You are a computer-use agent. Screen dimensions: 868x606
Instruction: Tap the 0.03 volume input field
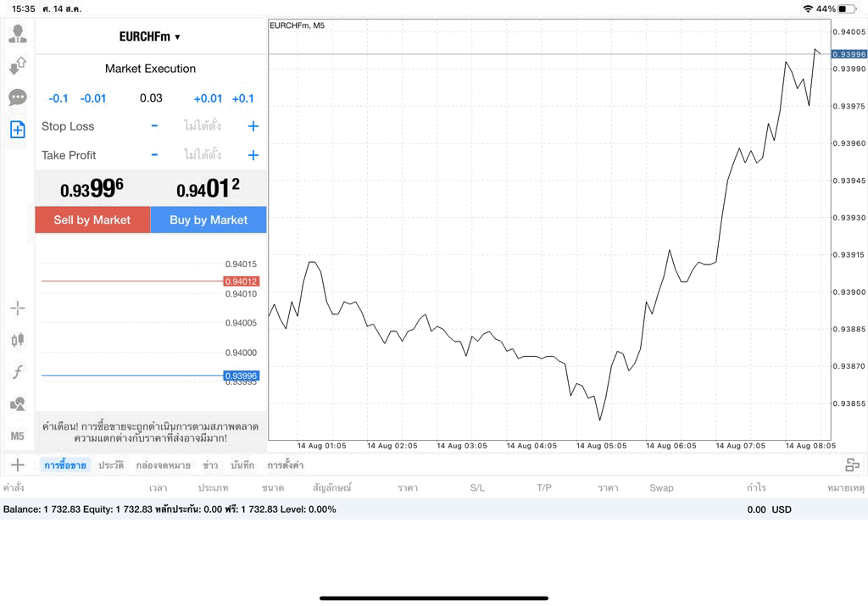tap(151, 98)
